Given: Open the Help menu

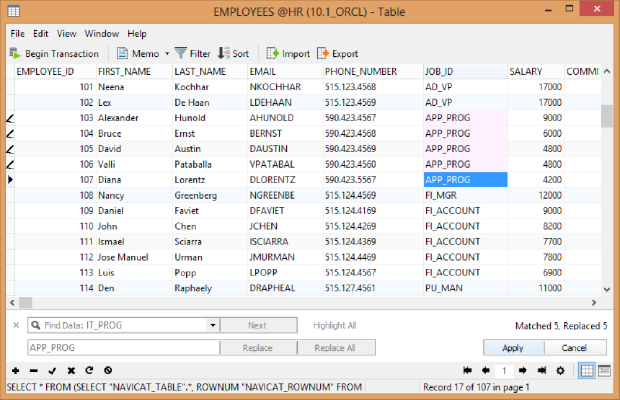Looking at the screenshot, I should (x=137, y=34).
